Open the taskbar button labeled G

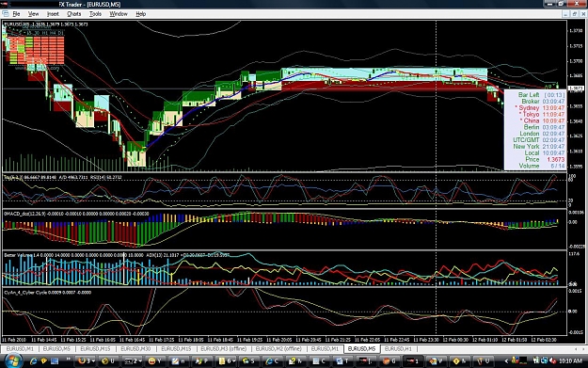coord(389,360)
